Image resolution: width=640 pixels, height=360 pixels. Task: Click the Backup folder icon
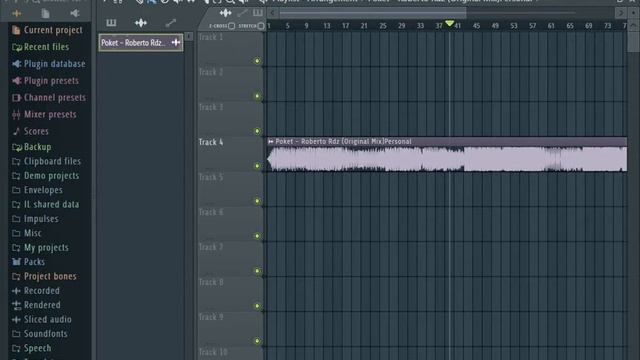(x=17, y=147)
